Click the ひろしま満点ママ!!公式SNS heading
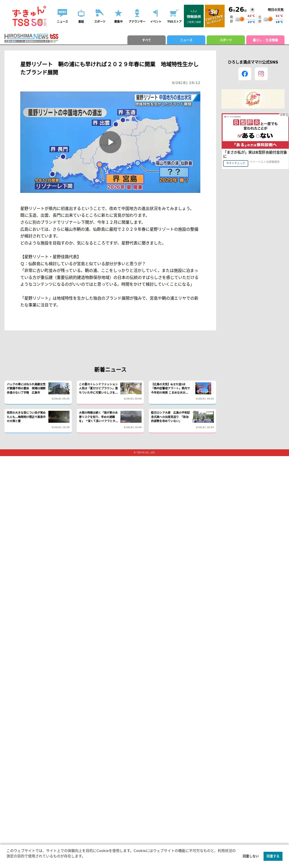Screen dimensions: 289x868 [x=253, y=62]
